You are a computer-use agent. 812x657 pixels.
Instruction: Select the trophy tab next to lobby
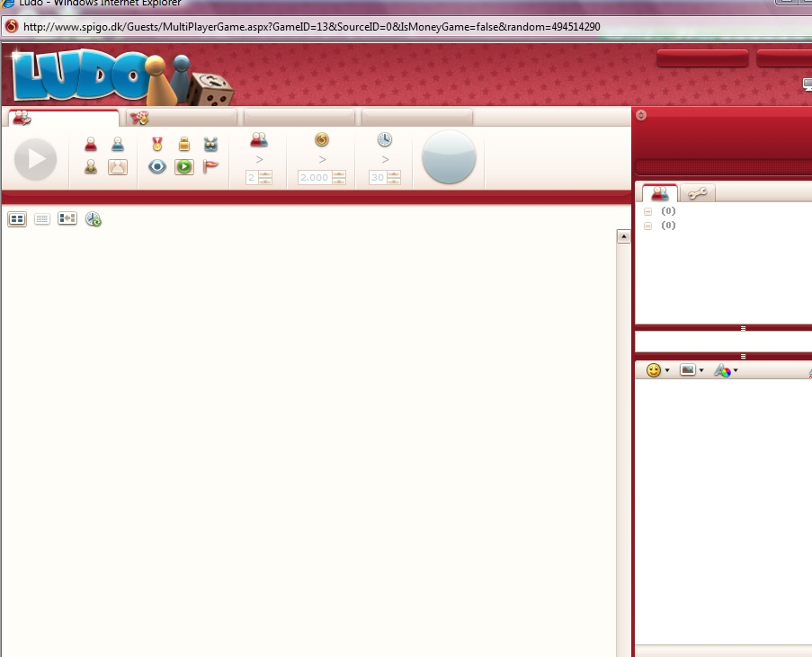pyautogui.click(x=139, y=118)
